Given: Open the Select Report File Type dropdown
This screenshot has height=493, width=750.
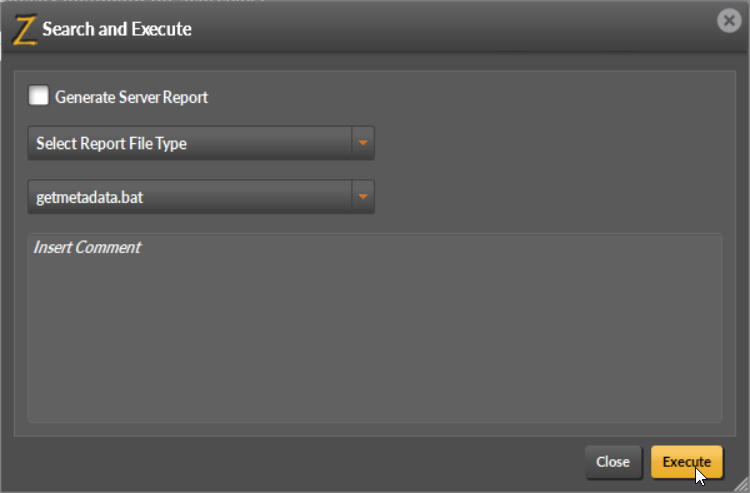Looking at the screenshot, I should (x=201, y=143).
